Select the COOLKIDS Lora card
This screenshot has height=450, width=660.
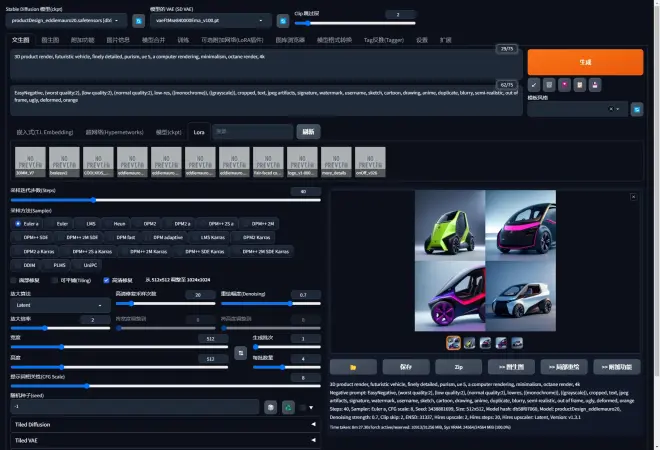pyautogui.click(x=98, y=162)
